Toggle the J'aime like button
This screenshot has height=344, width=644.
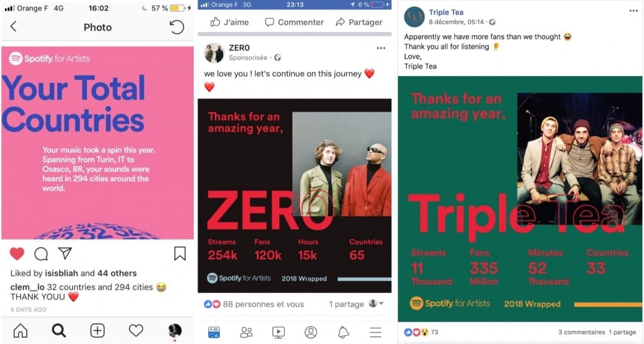click(x=230, y=22)
